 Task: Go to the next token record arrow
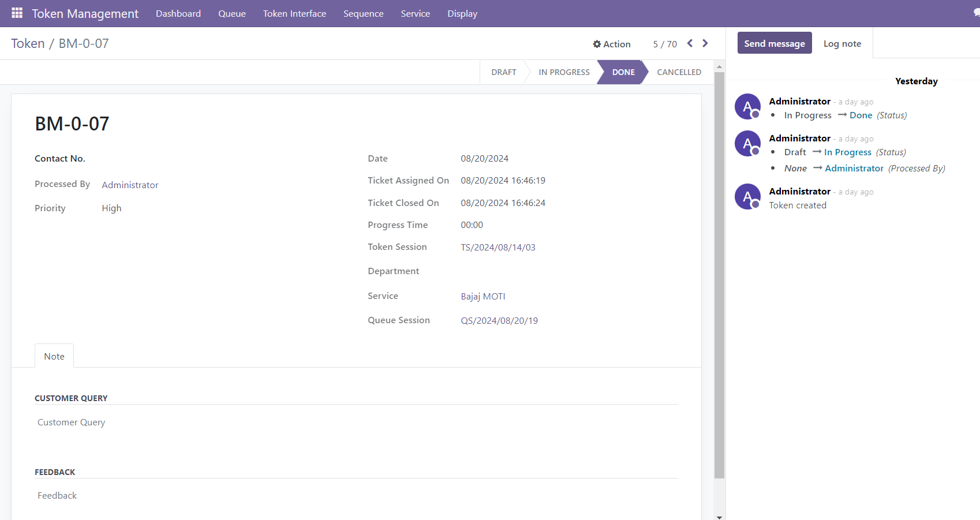click(x=705, y=43)
